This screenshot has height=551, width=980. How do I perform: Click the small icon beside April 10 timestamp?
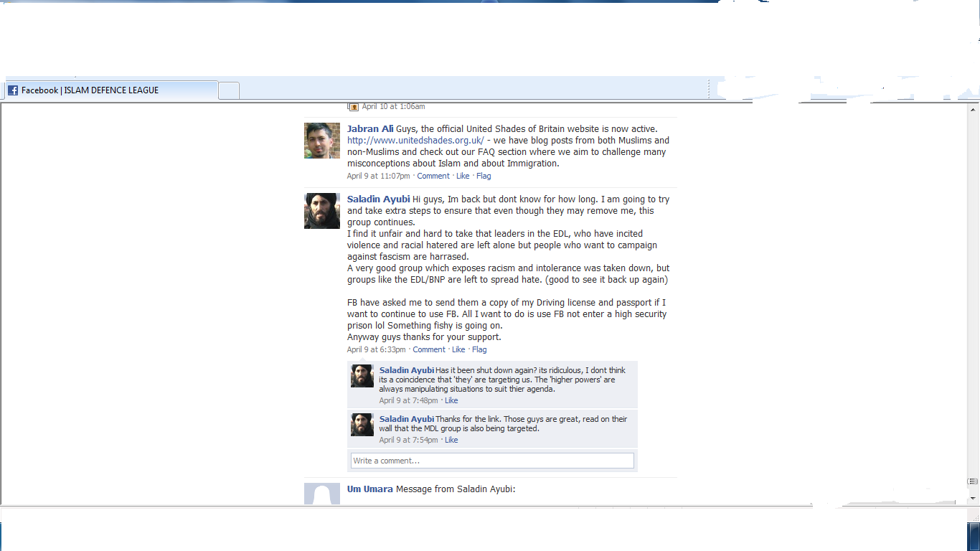(353, 106)
